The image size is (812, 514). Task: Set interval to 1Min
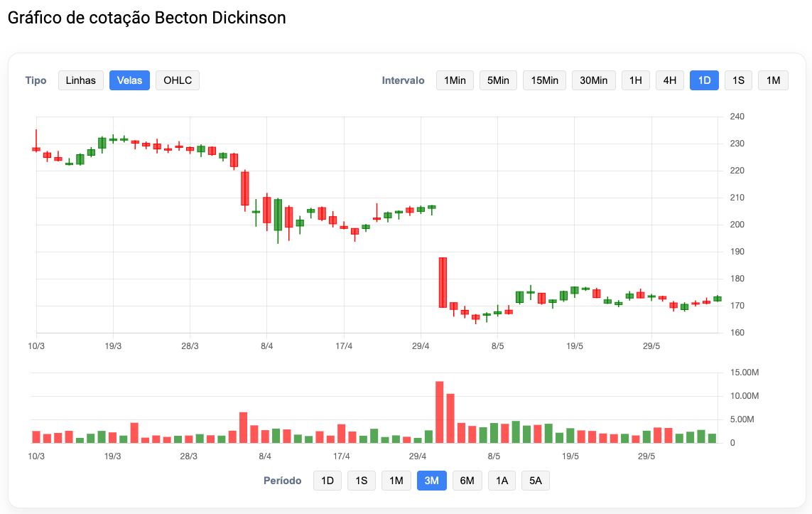point(455,80)
